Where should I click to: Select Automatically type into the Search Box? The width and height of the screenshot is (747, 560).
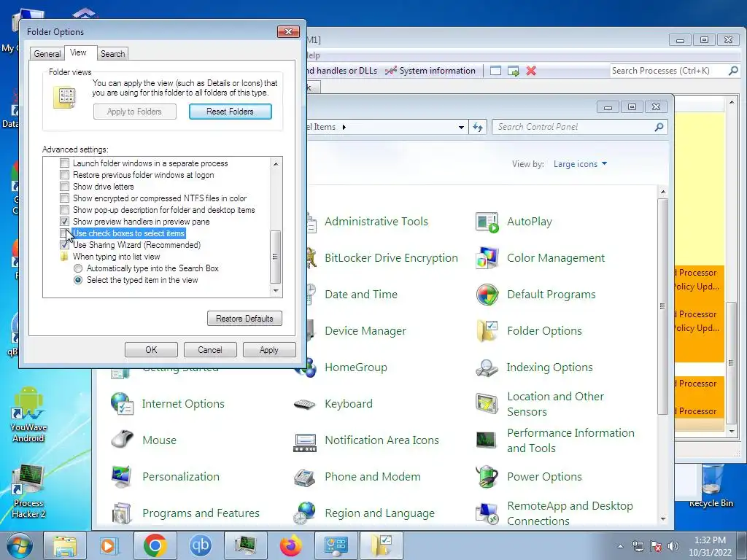click(78, 268)
